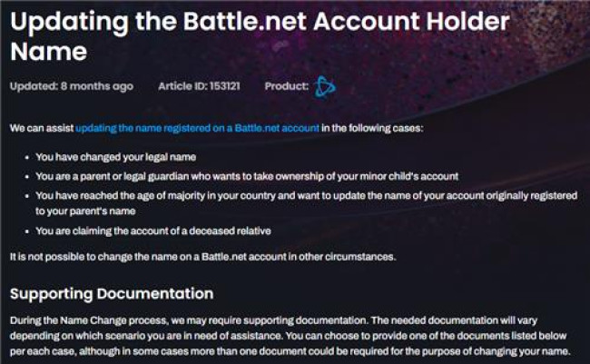Click the "Product:" label
Viewport: 590px width, 364px height.
(x=287, y=86)
